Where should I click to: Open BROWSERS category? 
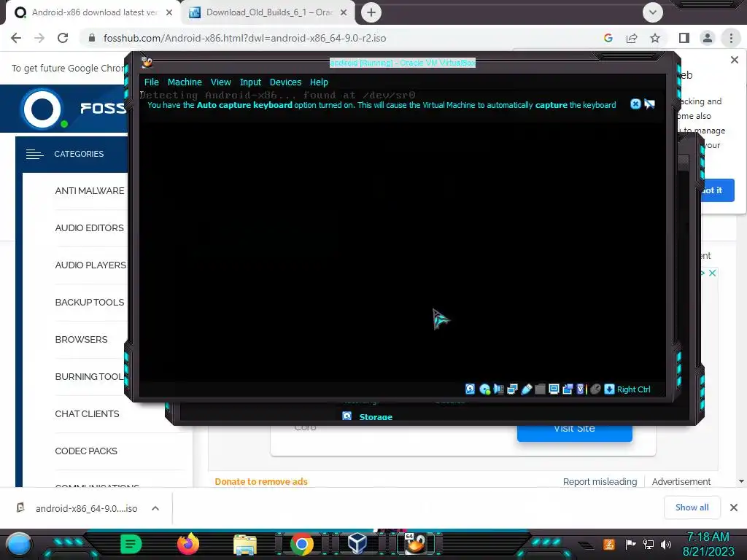coord(82,339)
